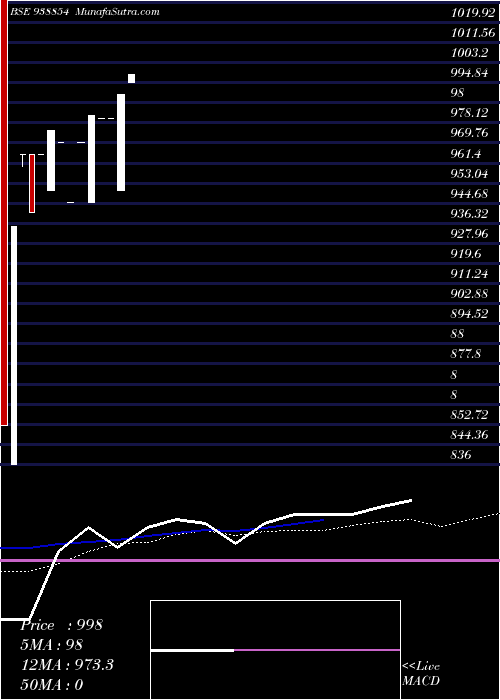Select the 1011.56 price axis label
Screen dimensions: 500x700
point(473,33)
